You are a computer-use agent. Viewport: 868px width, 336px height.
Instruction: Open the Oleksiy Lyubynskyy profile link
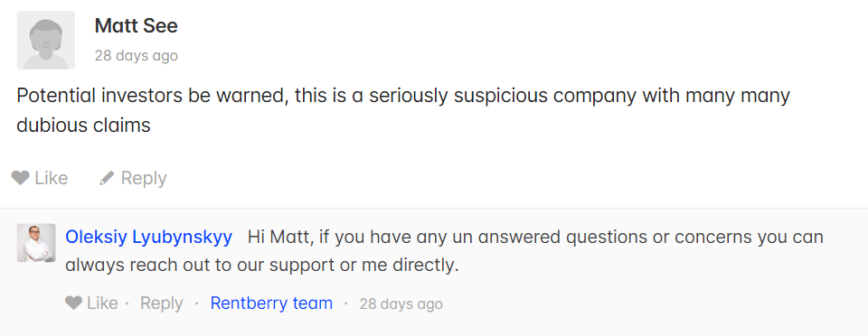tap(149, 237)
